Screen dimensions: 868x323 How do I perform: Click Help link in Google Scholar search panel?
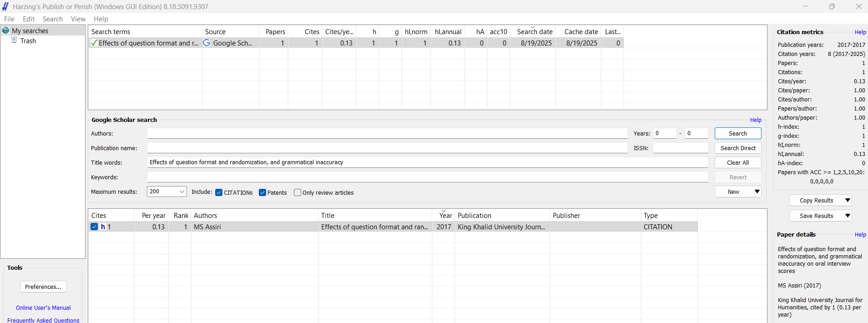(756, 120)
